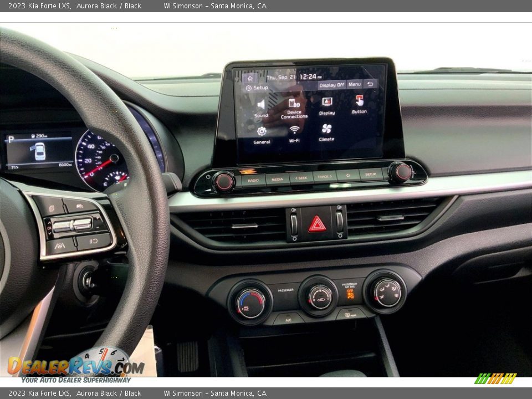Push the TRACK forward button

coord(325,176)
